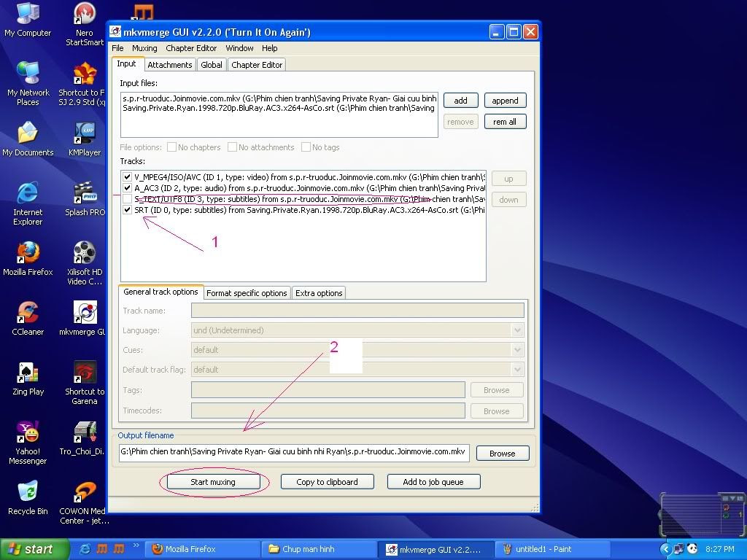
Task: Switch to untitled1 - Paint taskbar button
Action: (553, 549)
